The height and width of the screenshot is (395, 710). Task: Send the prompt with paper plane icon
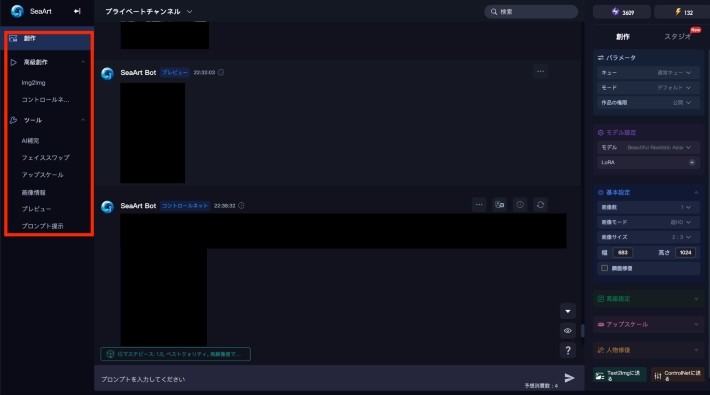tap(569, 378)
